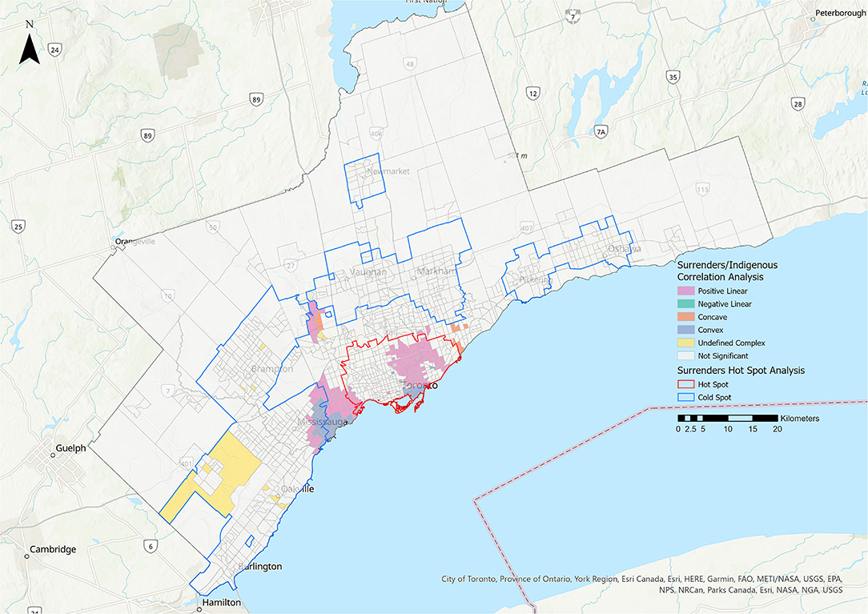
Task: Click the pink Positive Linear legend swatch
Action: (x=686, y=291)
